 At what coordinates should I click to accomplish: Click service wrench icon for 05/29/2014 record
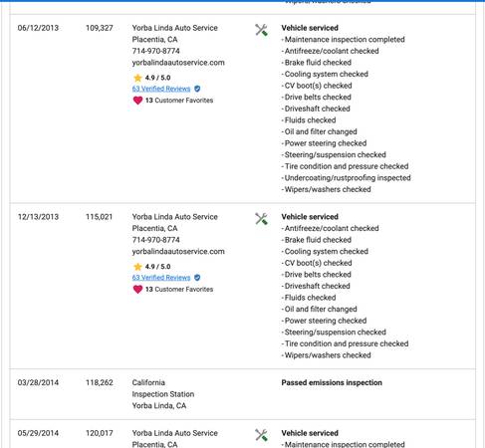(x=261, y=435)
